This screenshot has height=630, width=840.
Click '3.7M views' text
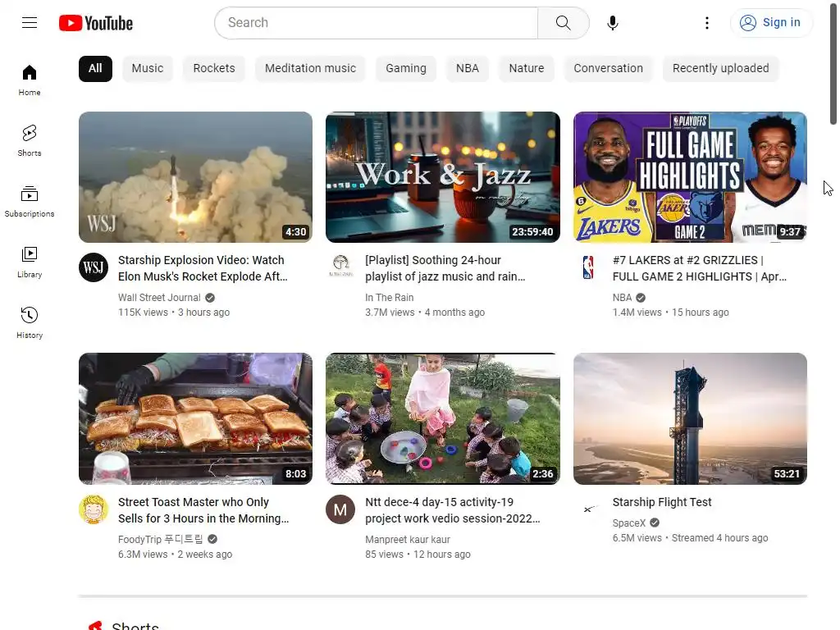(x=390, y=313)
